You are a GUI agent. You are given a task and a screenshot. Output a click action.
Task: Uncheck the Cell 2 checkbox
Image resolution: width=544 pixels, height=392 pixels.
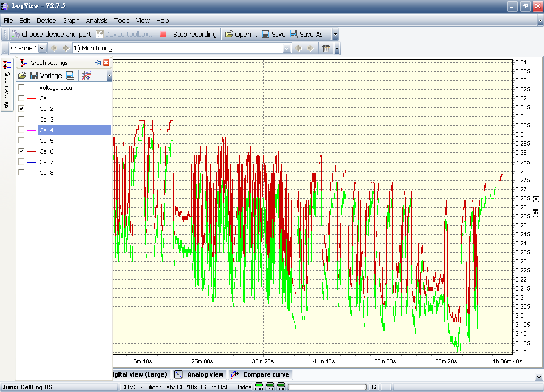(21, 108)
